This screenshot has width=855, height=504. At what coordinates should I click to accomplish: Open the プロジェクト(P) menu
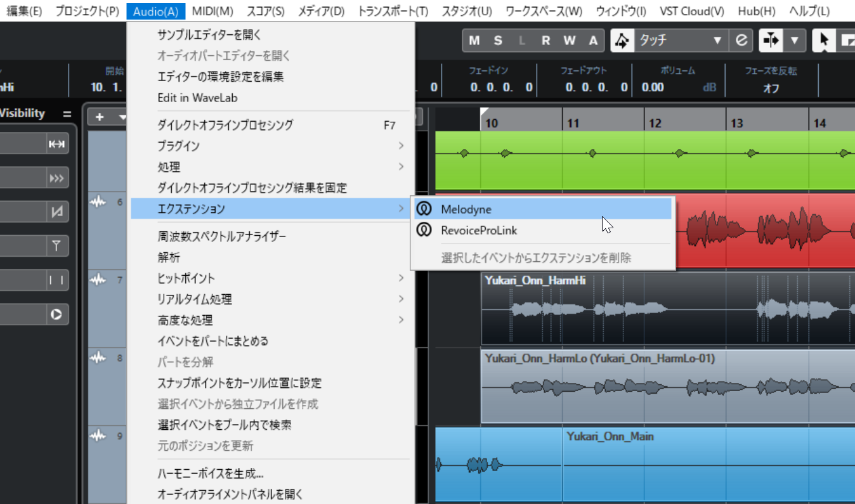point(87,11)
